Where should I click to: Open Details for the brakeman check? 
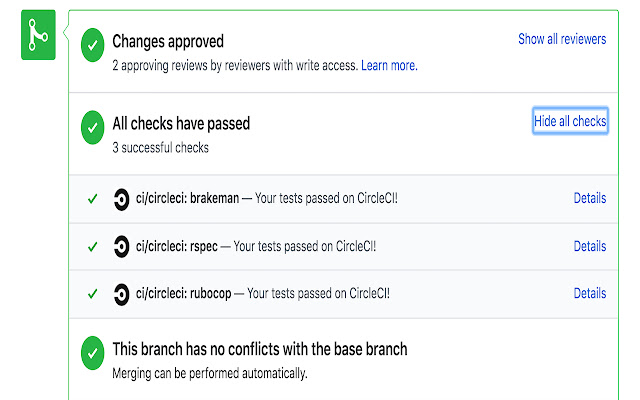pyautogui.click(x=589, y=198)
